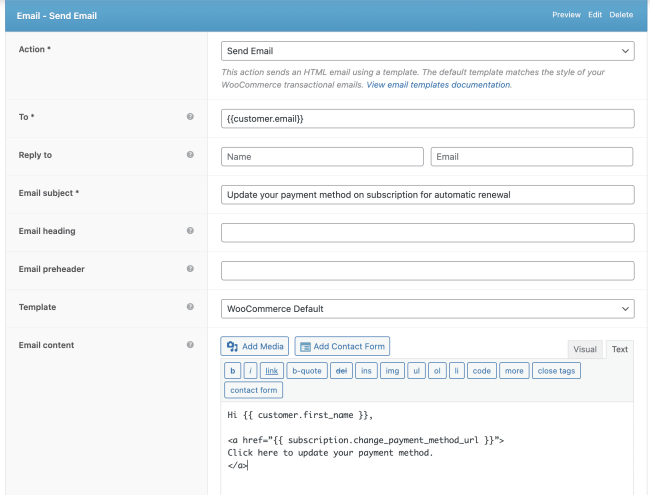Click Preview in the action header
The height and width of the screenshot is (495, 650).
point(566,15)
